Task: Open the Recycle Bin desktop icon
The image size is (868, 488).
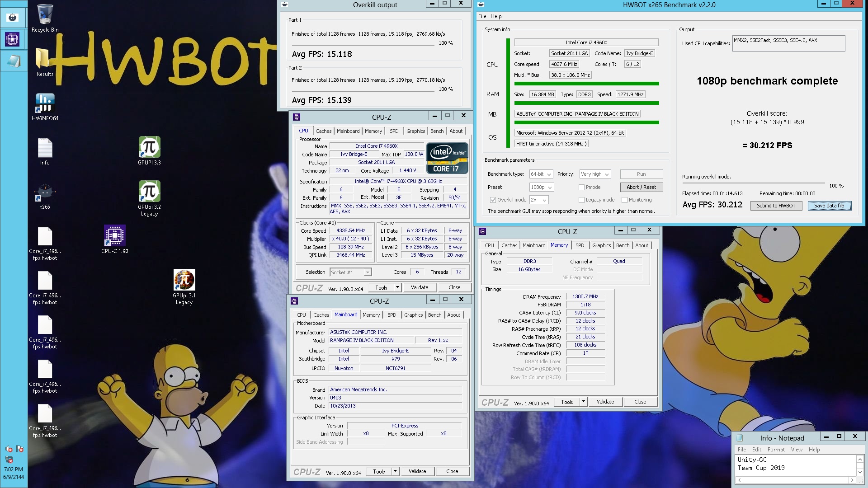Action: click(45, 18)
